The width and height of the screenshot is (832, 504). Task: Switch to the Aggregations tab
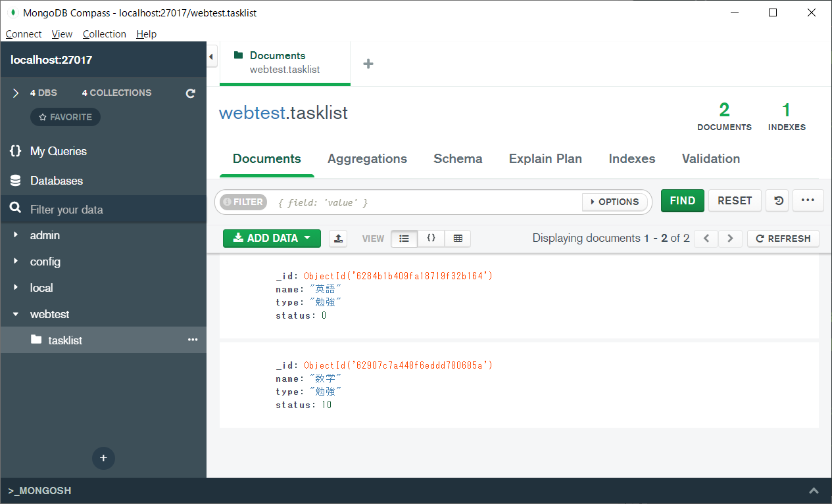367,159
